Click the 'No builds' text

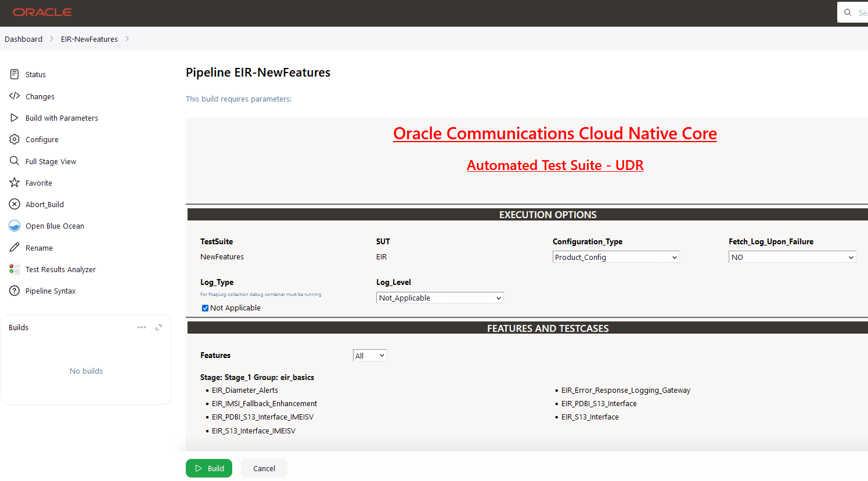tap(86, 371)
